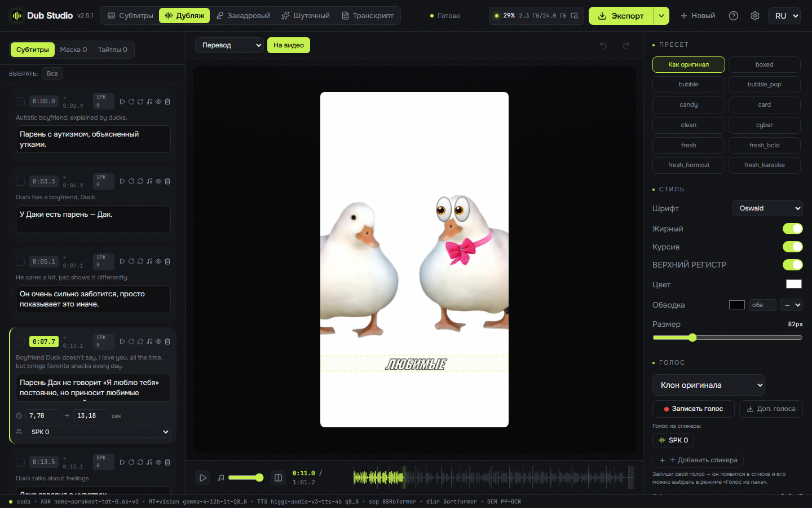Switch to the Дубляж tab
This screenshot has height=508, width=812.
(184, 16)
